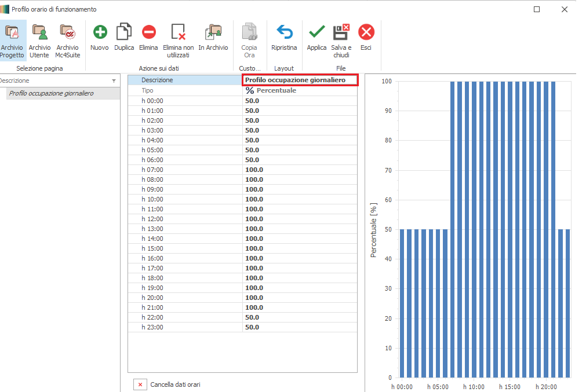Apply changes with the Applica checkmark
The height and width of the screenshot is (392, 586).
316,32
